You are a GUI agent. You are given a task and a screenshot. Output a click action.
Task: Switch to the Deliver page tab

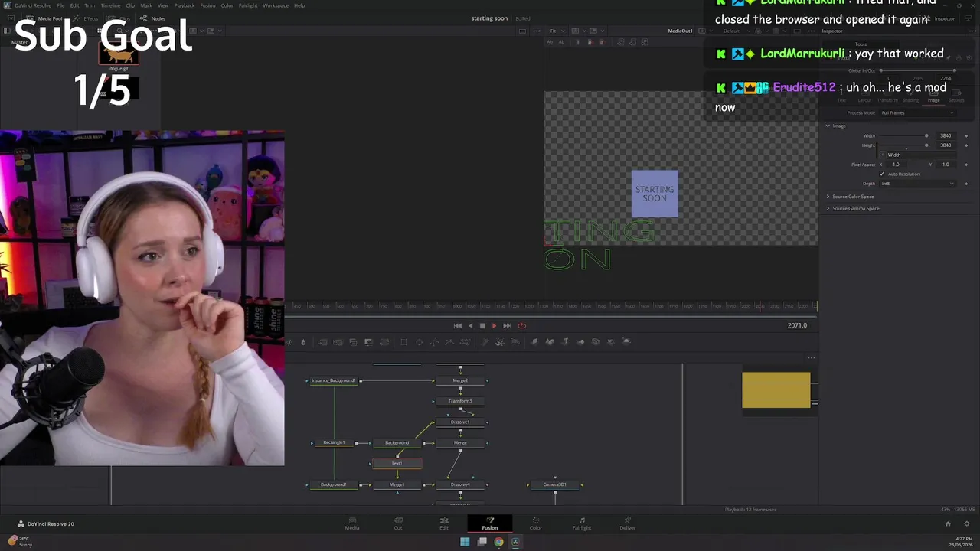(628, 523)
